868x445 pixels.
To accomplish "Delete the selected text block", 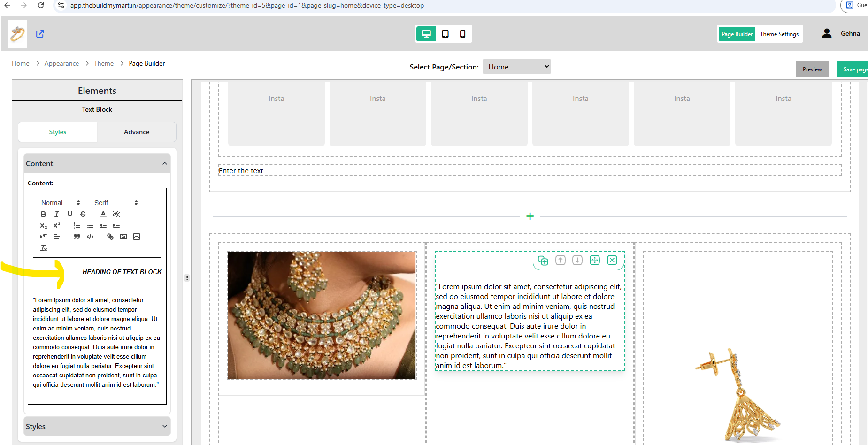I will pyautogui.click(x=612, y=260).
